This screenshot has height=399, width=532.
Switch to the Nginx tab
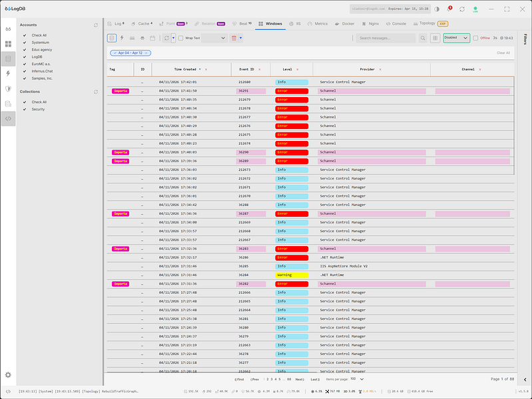click(x=370, y=24)
